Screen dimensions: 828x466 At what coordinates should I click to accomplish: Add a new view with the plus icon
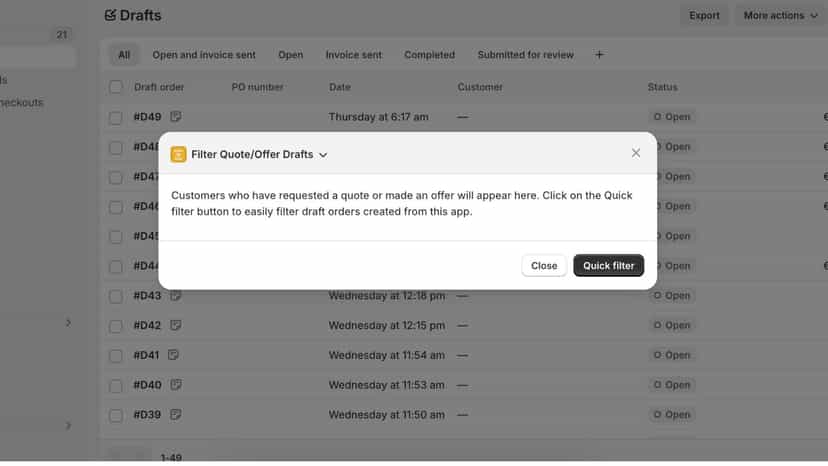pos(599,54)
